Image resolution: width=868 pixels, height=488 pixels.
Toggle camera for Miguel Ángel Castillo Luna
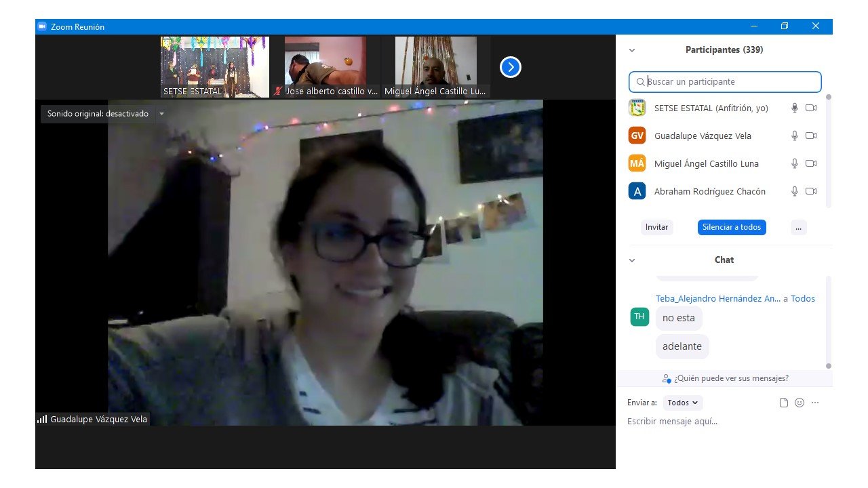(811, 163)
